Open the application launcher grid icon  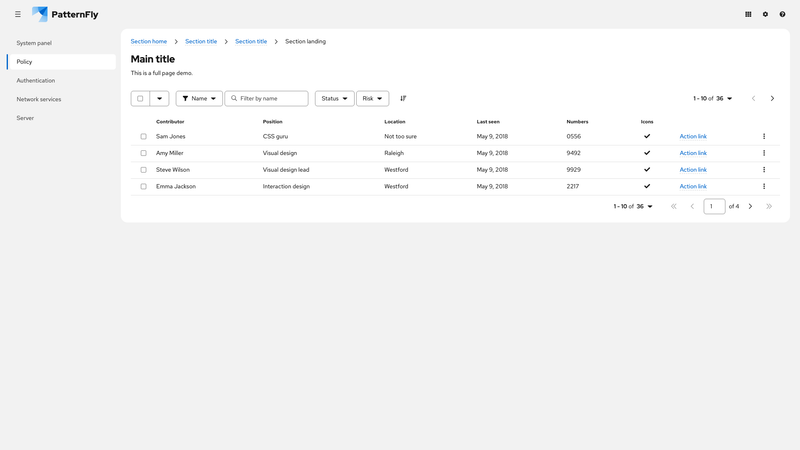coord(748,14)
